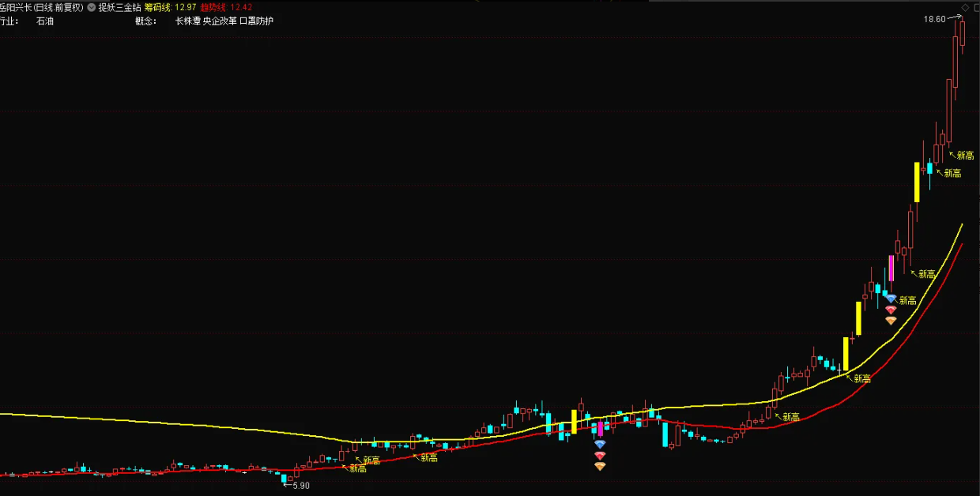This screenshot has width=980, height=496.
Task: Click the blue diamond beside the upper magenta candle
Action: pos(891,299)
